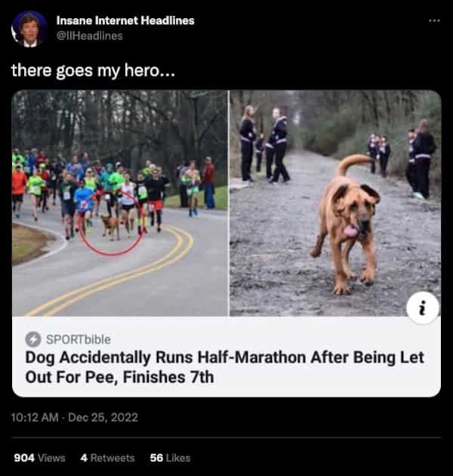Show the 4 Retweets list
The image size is (453, 476).
point(108,458)
